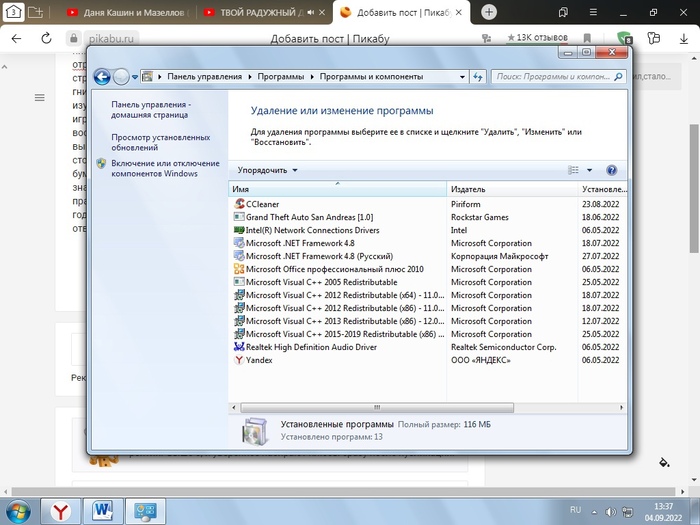
Task: Click the Grand Theft Auto San Andreas icon
Action: tap(239, 217)
